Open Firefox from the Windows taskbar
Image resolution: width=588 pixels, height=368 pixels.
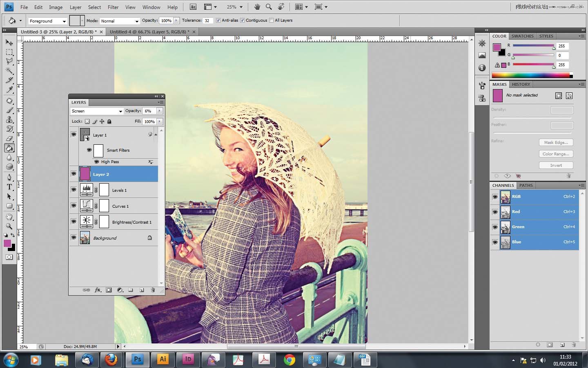pyautogui.click(x=111, y=360)
